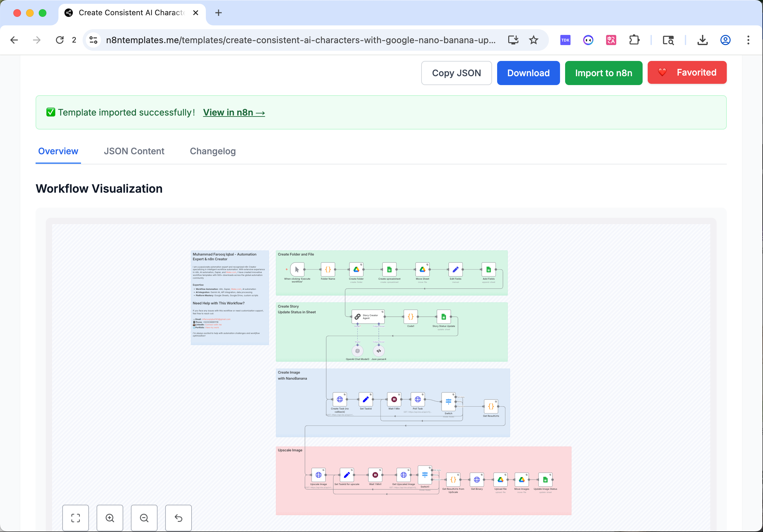
Task: Bookmark this page with star icon
Action: pos(533,40)
